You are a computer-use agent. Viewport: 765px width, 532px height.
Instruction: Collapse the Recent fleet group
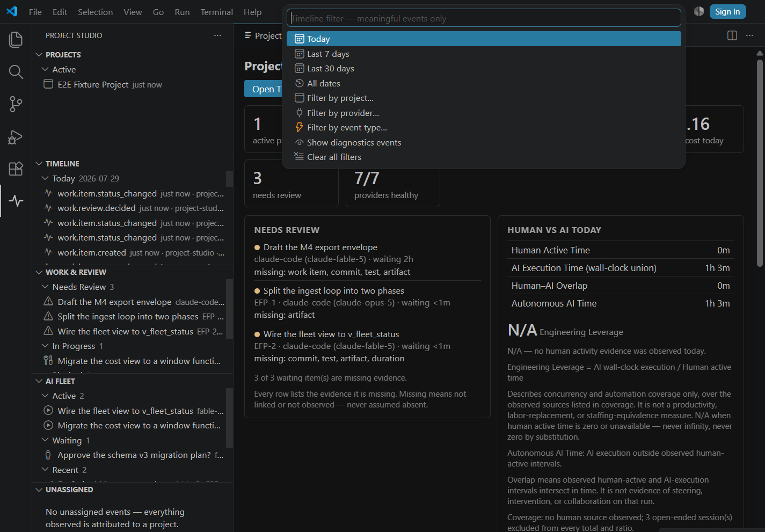pyautogui.click(x=45, y=470)
